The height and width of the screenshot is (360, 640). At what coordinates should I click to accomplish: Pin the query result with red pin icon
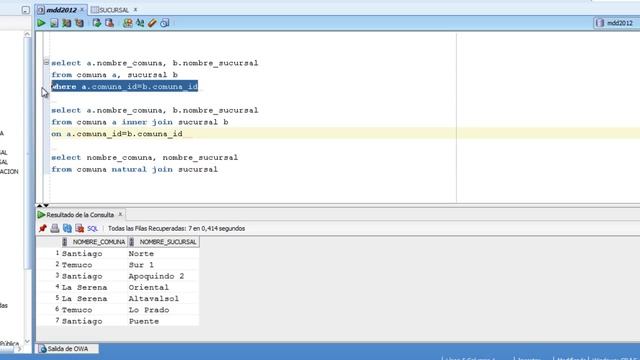click(43, 229)
